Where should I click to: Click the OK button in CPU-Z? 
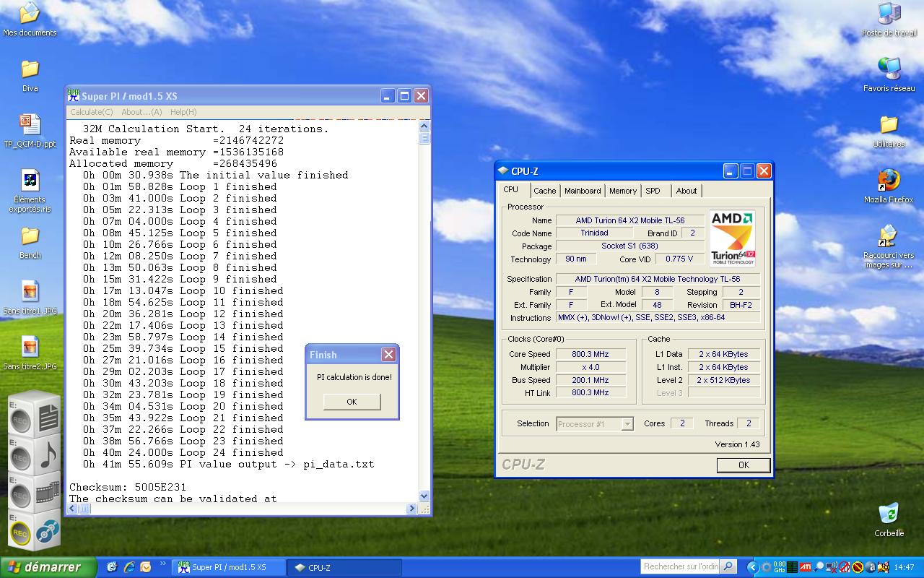pos(744,465)
